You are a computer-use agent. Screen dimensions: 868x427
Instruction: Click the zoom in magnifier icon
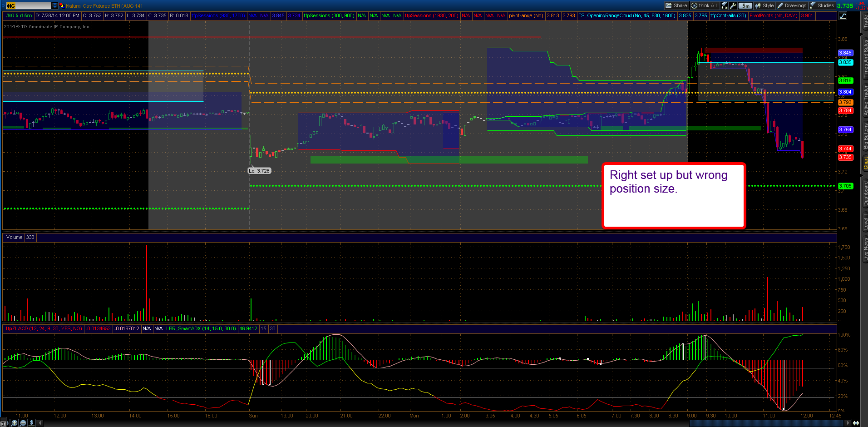(15, 423)
